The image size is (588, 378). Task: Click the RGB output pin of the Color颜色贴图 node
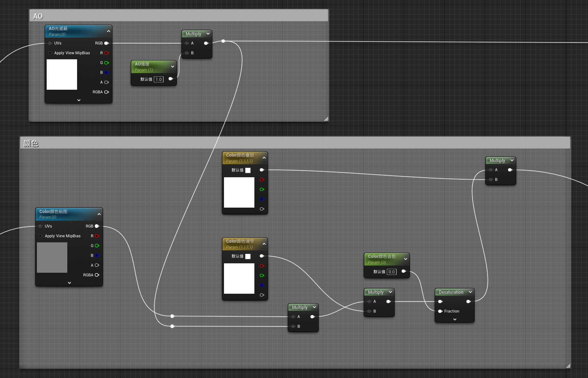[x=97, y=226]
